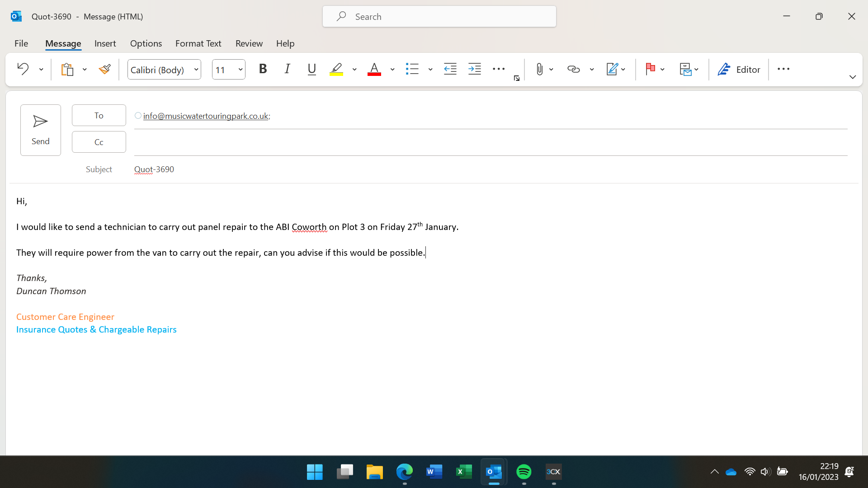Expand the Calibri (Body) font dropdown
The width and height of the screenshot is (868, 488).
point(196,70)
